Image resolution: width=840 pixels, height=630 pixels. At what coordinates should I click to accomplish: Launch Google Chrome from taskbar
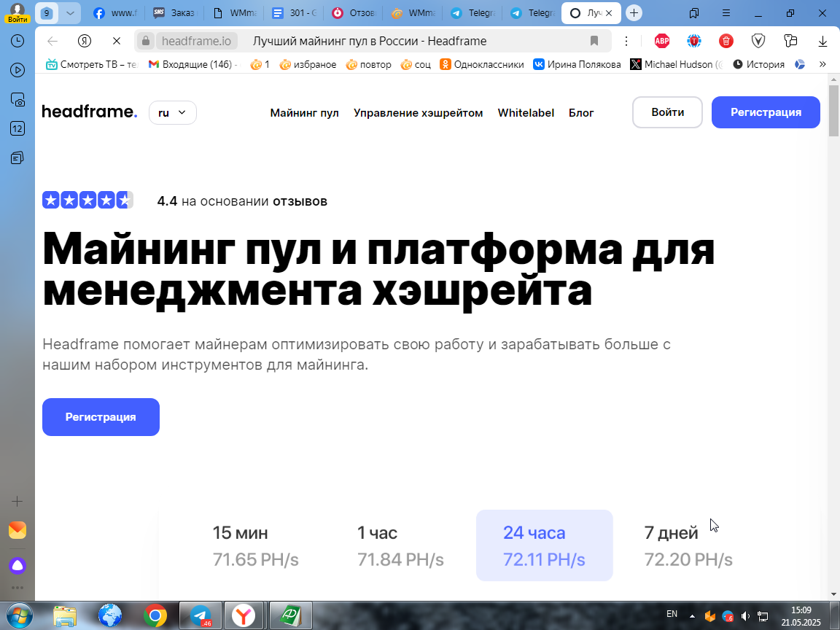155,616
